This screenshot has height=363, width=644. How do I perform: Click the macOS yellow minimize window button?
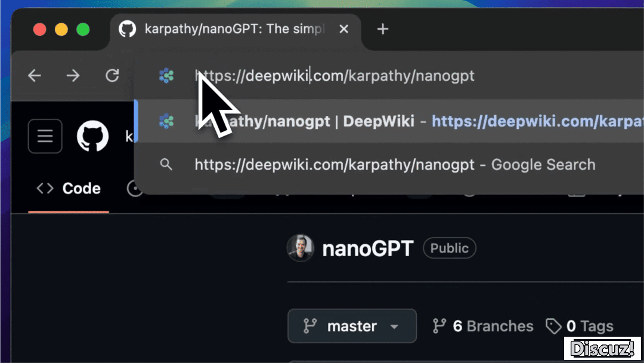[61, 30]
